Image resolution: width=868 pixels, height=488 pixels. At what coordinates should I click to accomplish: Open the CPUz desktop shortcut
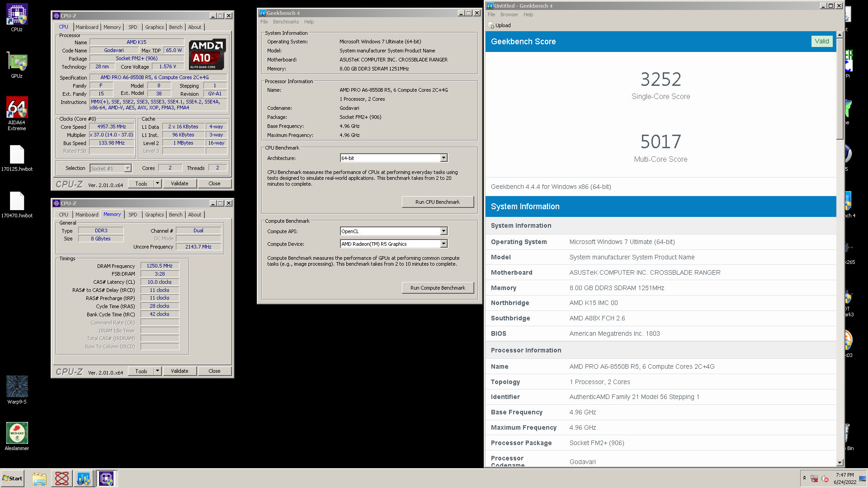pos(17,18)
